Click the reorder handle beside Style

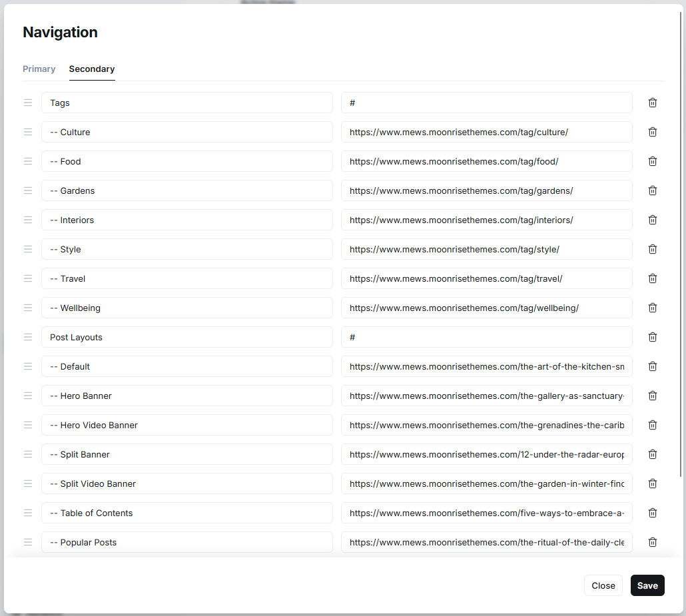[28, 249]
